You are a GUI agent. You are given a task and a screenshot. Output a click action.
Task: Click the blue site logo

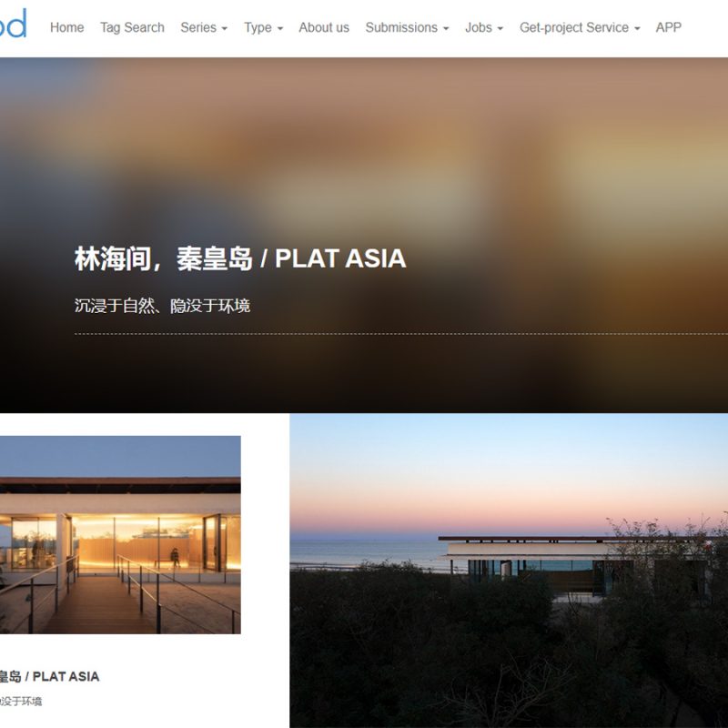coord(13,24)
